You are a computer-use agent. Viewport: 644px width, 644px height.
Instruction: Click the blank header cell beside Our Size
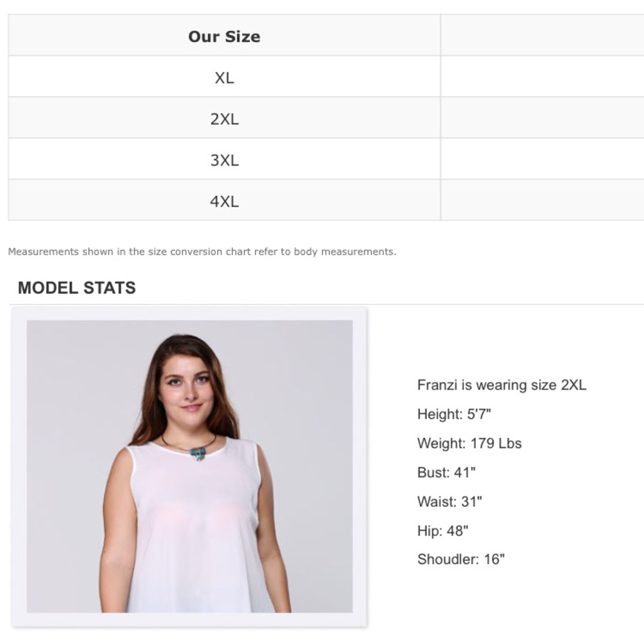542,37
